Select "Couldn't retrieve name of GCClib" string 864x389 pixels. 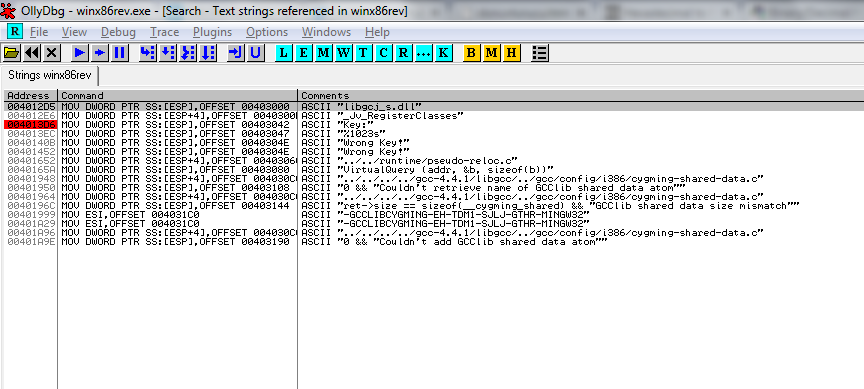(511, 188)
